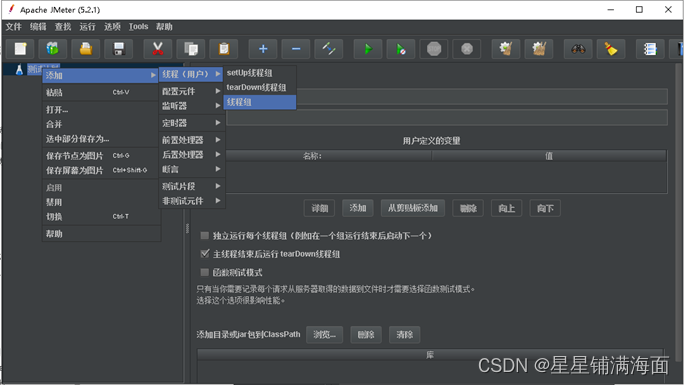This screenshot has height=385, width=686.
Task: Choose setUp线程组 from the submenu
Action: pos(260,73)
